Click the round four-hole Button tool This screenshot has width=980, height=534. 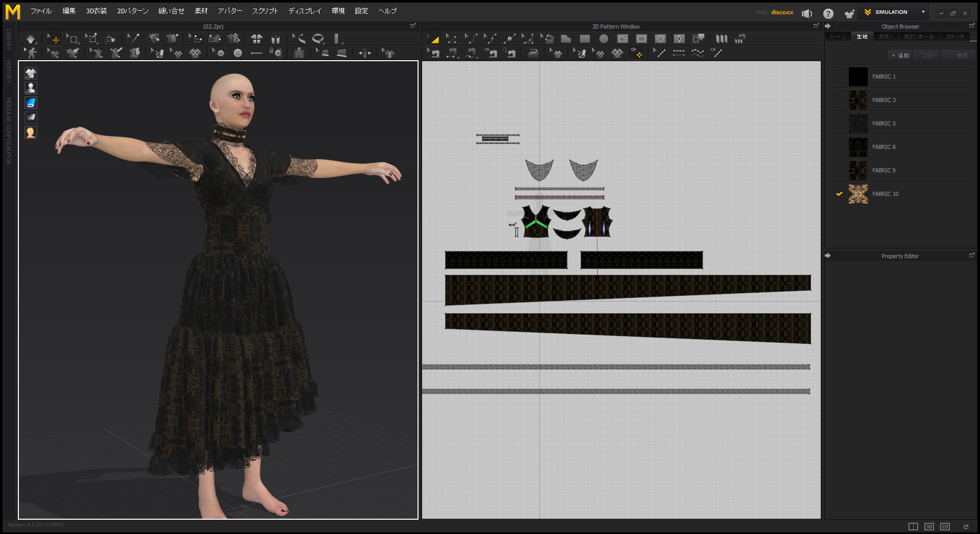[238, 53]
